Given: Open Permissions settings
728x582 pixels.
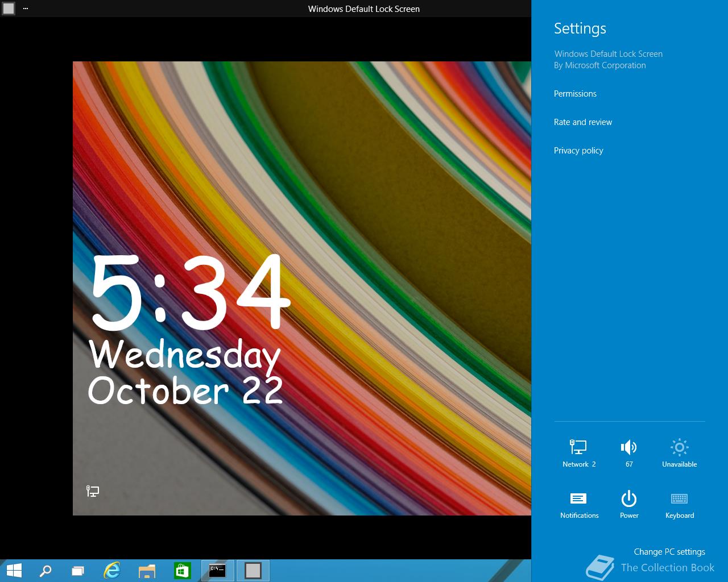Looking at the screenshot, I should click(x=575, y=94).
